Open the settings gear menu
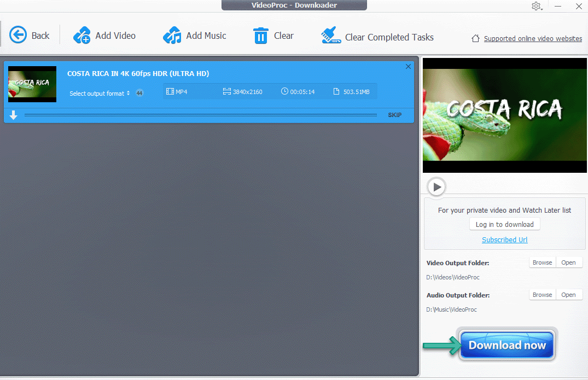This screenshot has height=380, width=588. point(537,7)
